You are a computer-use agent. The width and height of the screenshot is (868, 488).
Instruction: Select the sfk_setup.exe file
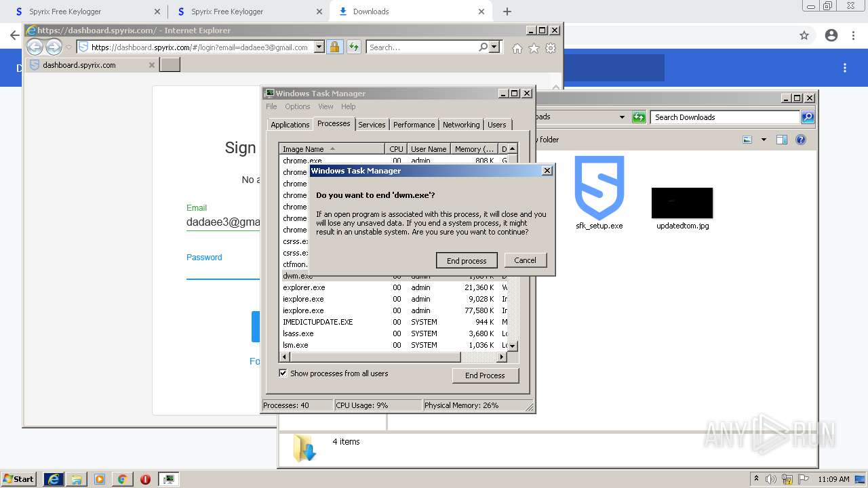(599, 193)
